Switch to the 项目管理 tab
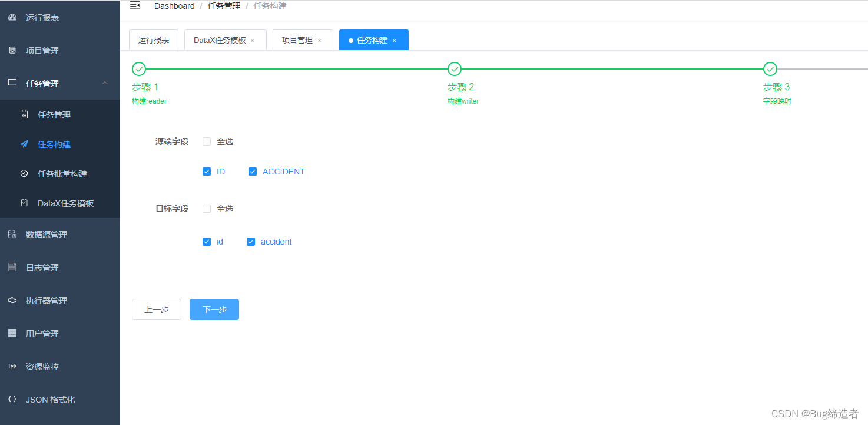Image resolution: width=868 pixels, height=425 pixels. click(298, 39)
